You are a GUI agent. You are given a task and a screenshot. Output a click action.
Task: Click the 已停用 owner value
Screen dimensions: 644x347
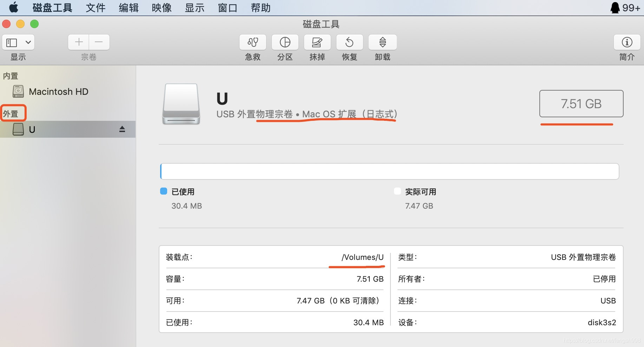pos(604,279)
